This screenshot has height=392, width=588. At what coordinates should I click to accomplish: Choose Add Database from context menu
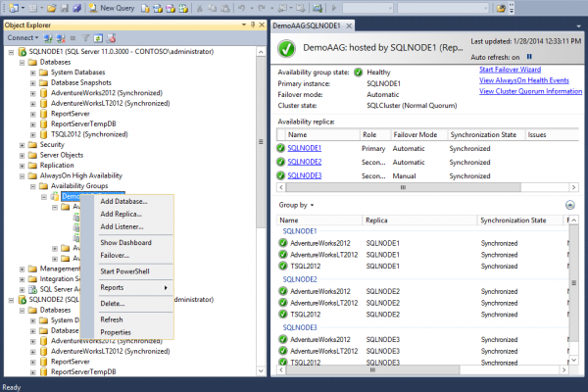click(123, 201)
